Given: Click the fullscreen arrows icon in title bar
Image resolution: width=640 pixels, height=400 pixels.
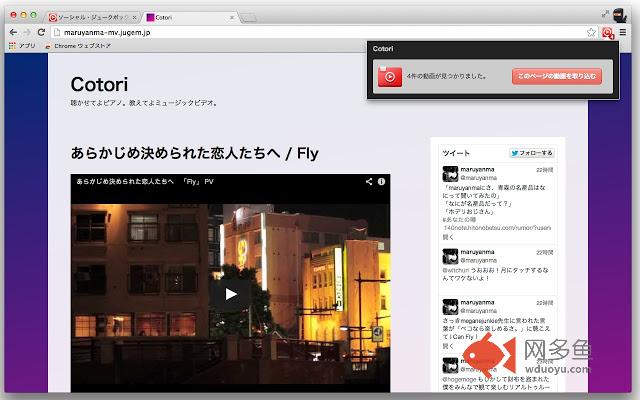Looking at the screenshot, I should 605,15.
